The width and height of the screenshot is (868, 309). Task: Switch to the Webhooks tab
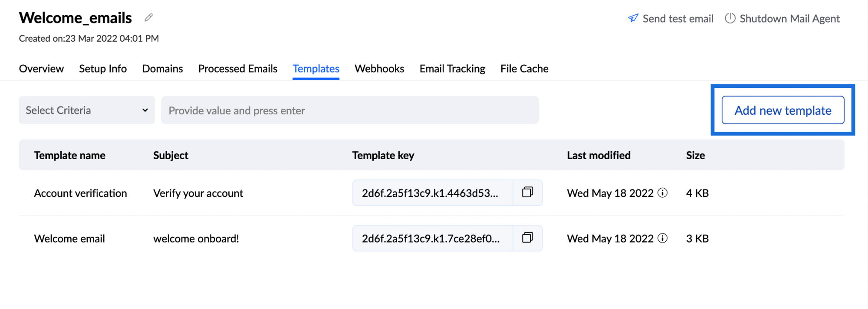click(379, 68)
